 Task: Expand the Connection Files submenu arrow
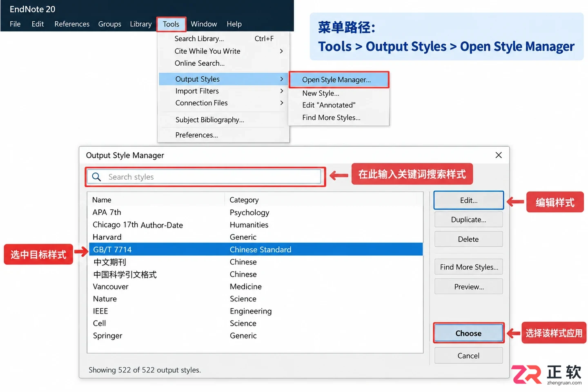pos(281,103)
